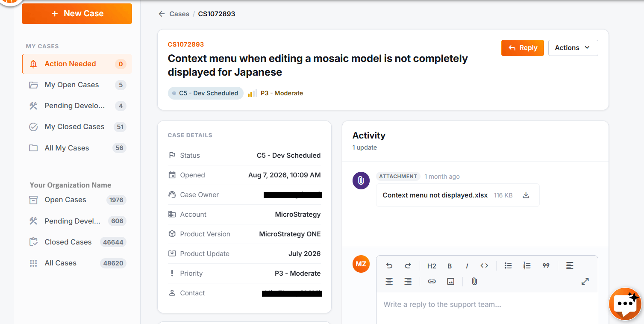Open the Actions dropdown
The height and width of the screenshot is (324, 644).
click(x=573, y=48)
